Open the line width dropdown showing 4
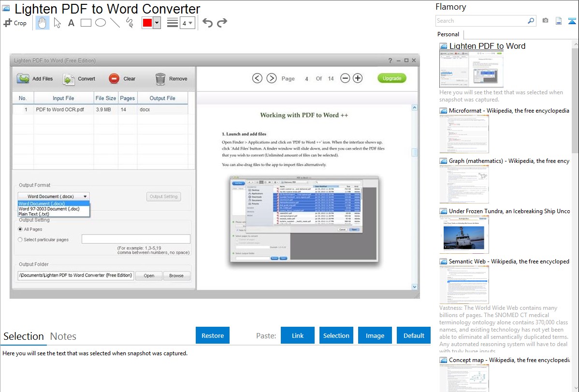Screen dimensions: 579x392 click(x=187, y=23)
